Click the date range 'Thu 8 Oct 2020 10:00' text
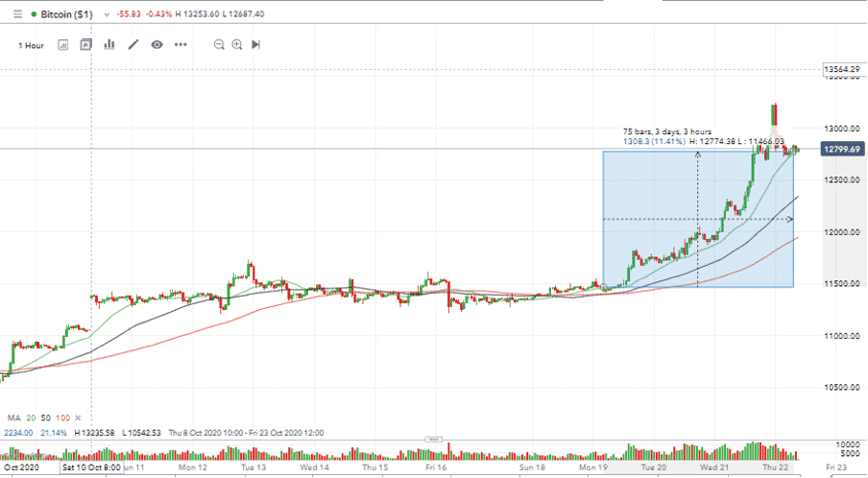Viewport: 868px width, 478px height. 205,433
